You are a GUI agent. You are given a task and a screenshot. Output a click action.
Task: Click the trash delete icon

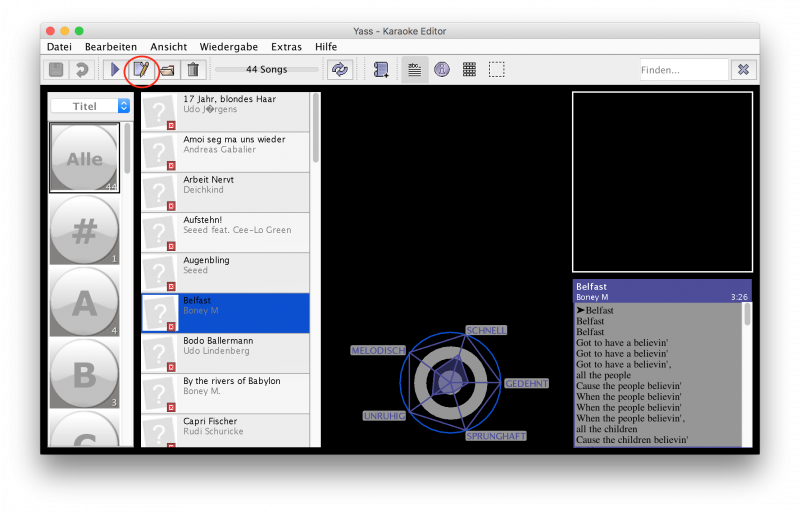[x=193, y=69]
